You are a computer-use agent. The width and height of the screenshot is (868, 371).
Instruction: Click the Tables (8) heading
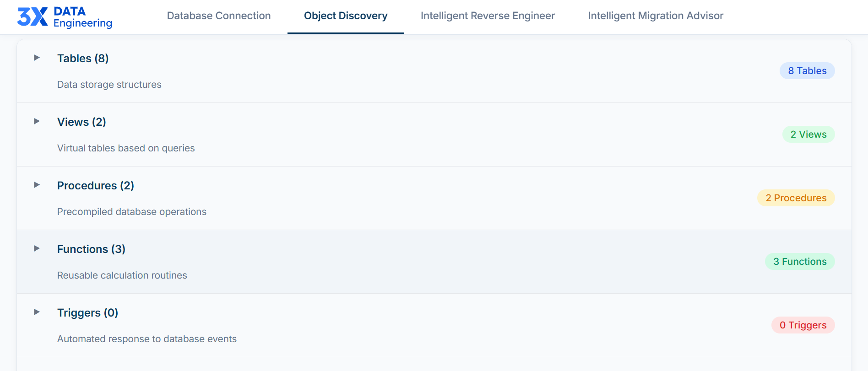point(83,59)
